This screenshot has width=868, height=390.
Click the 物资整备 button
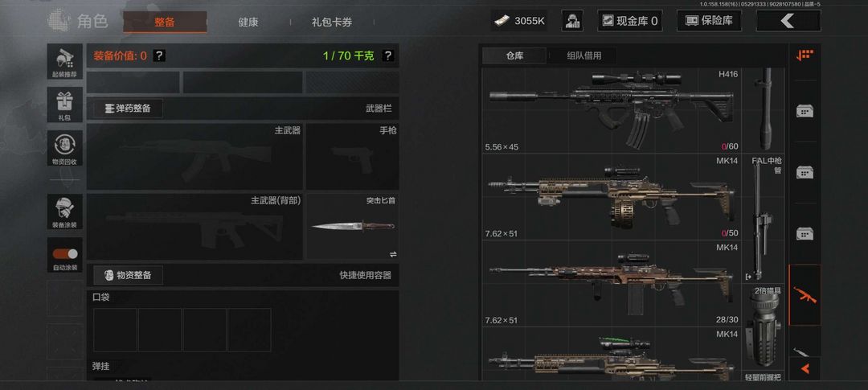tap(128, 275)
